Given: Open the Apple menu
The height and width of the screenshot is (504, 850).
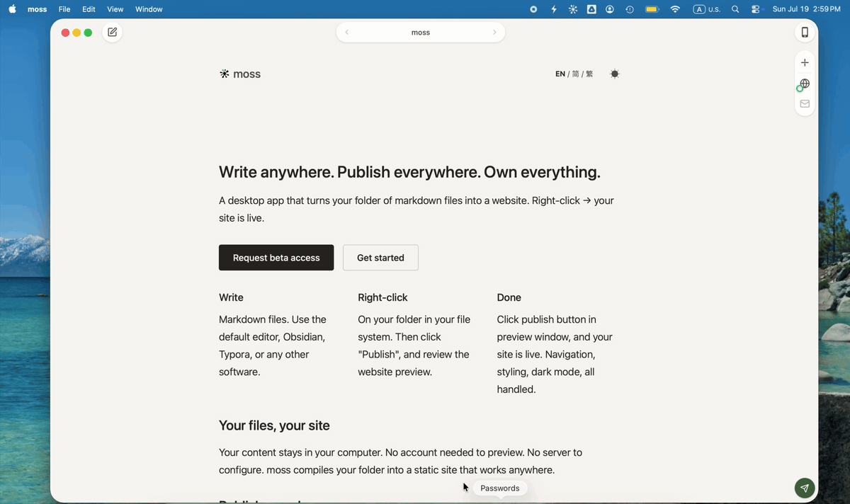Looking at the screenshot, I should click(x=12, y=9).
